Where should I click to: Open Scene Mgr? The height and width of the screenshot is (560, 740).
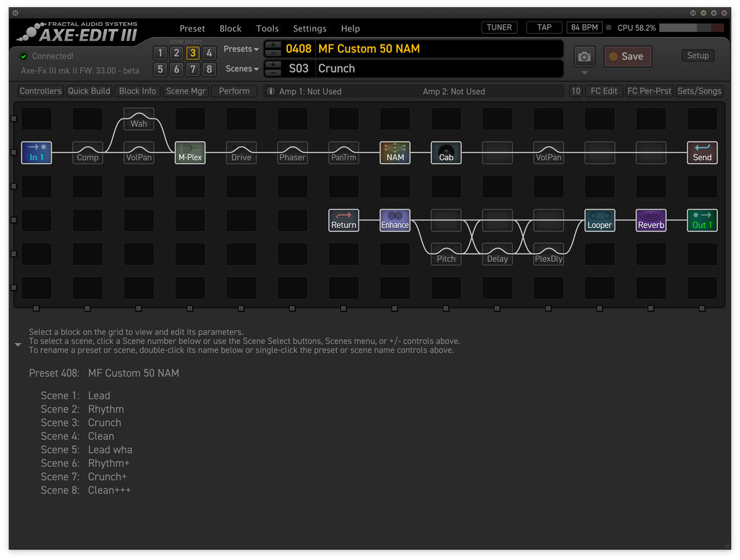[186, 91]
